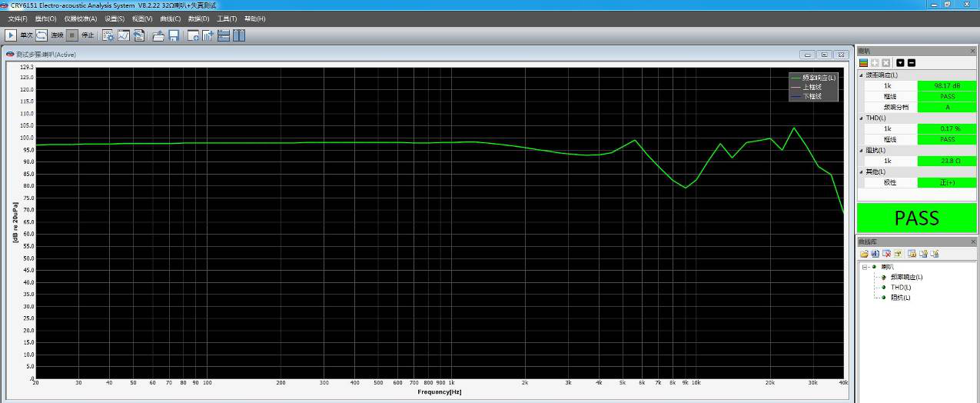Click the color bars icon in results panel
The width and height of the screenshot is (980, 403).
pos(864,62)
